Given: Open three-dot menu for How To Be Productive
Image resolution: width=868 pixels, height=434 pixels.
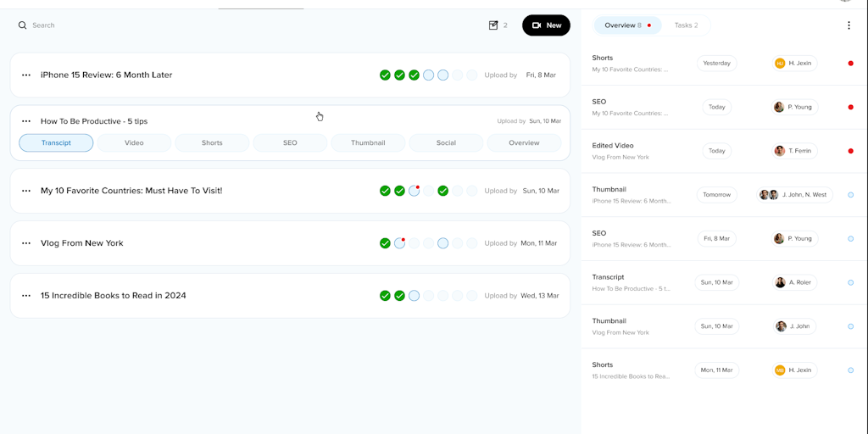Looking at the screenshot, I should coord(26,121).
